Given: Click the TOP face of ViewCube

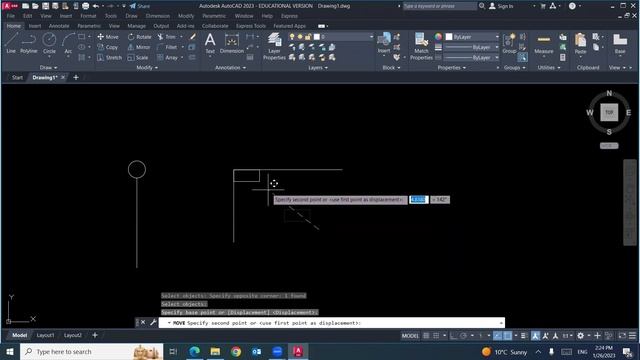Looking at the screenshot, I should (609, 112).
